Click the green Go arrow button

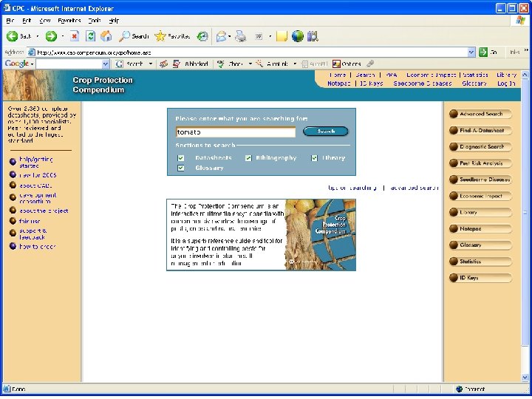(x=482, y=52)
